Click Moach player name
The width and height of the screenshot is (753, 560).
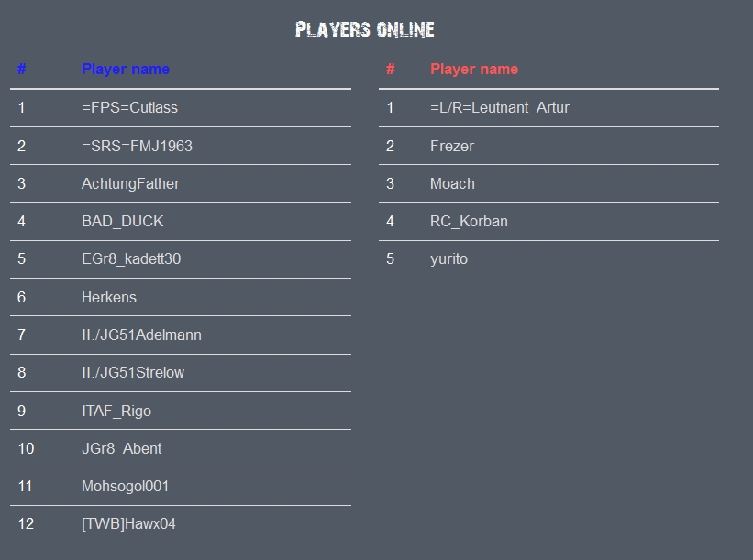452,184
